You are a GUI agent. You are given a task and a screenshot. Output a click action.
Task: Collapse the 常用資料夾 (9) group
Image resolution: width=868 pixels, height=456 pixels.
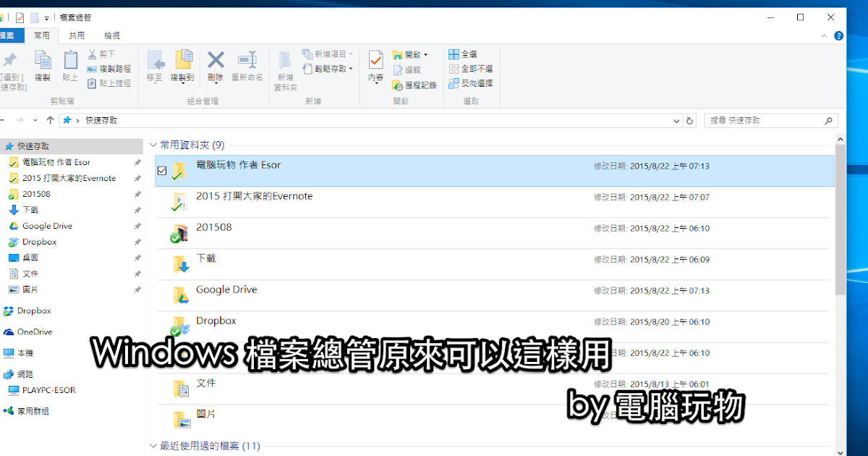point(153,145)
